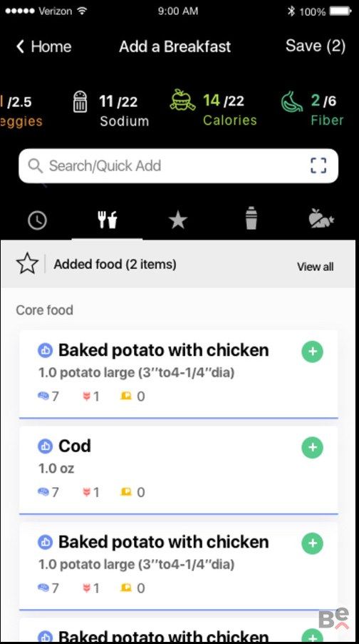Add the second Baked potato with chicken
This screenshot has width=359, height=644.
click(x=313, y=543)
